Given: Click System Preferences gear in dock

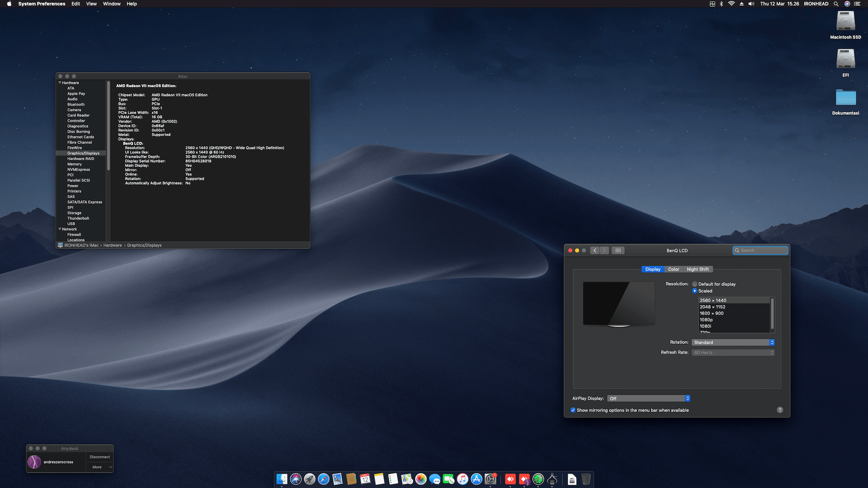Looking at the screenshot, I should tap(491, 479).
